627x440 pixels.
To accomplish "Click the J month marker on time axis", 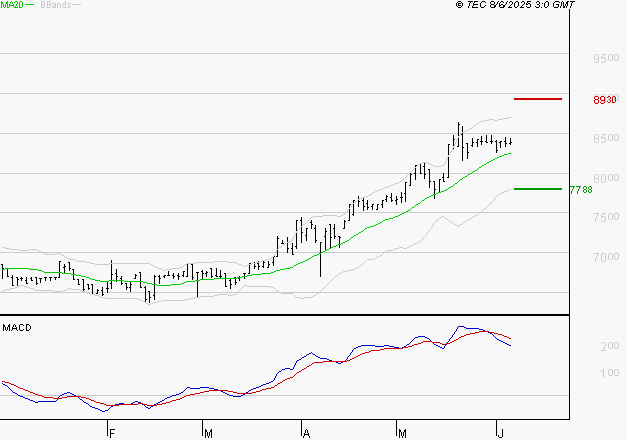I will coord(501,433).
